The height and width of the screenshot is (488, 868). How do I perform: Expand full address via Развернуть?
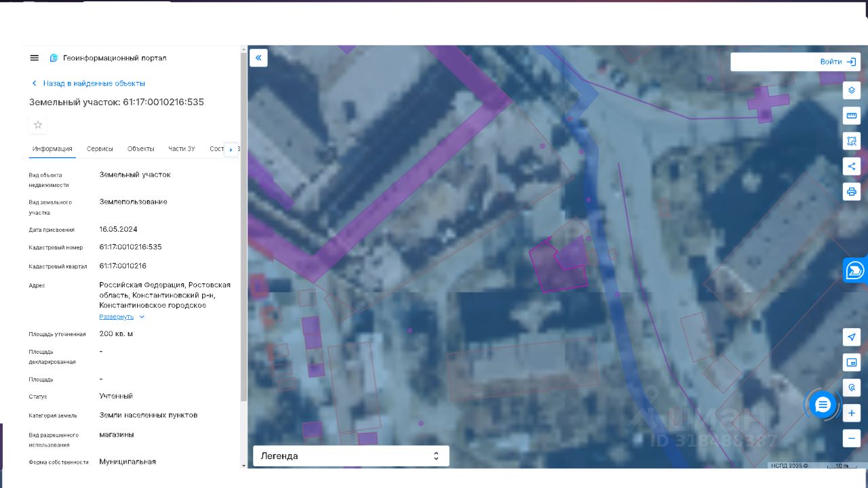coord(122,317)
